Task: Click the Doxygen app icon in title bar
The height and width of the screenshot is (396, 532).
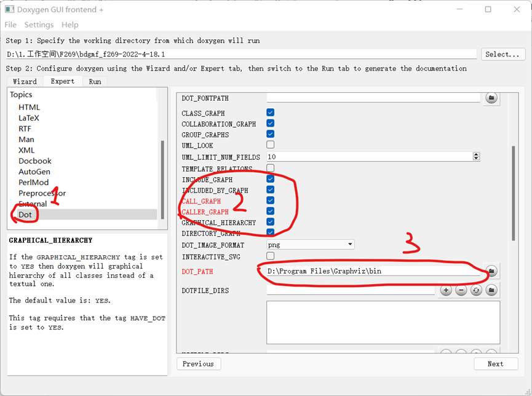Action: [x=9, y=9]
